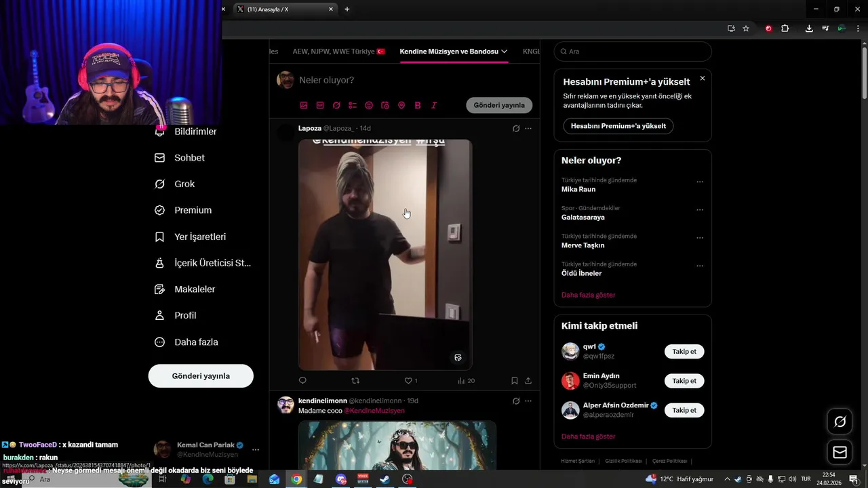Repost Lapoza's video post
Viewport: 868px width, 488px height.
355,381
